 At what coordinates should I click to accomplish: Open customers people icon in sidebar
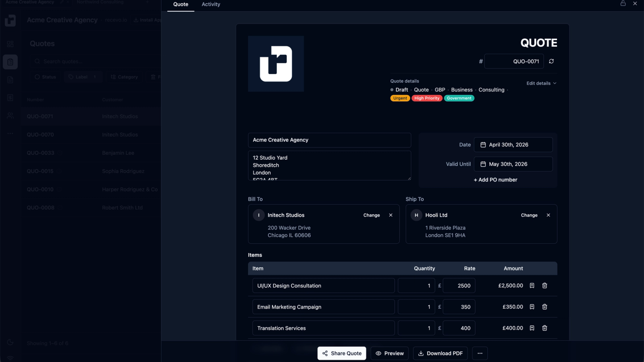pyautogui.click(x=10, y=116)
